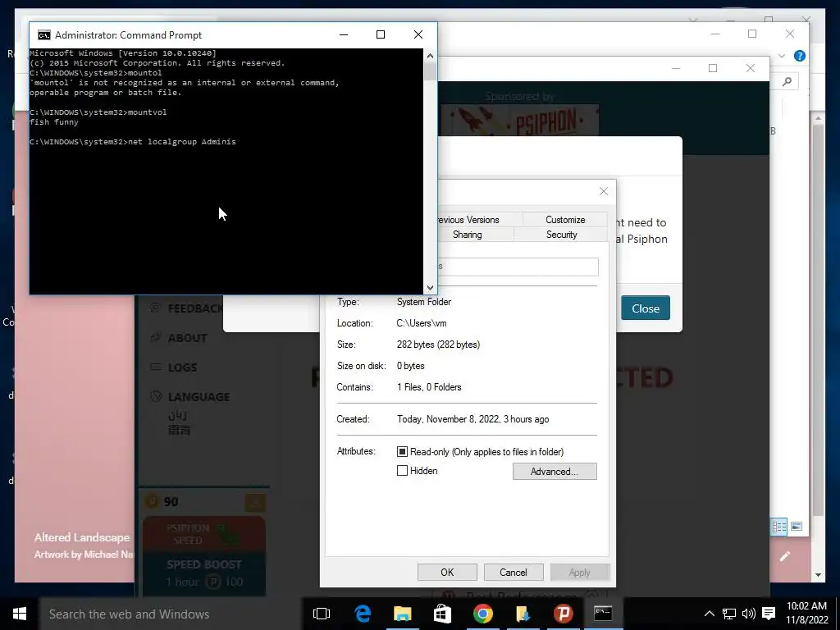Click the 'fish funny' output line
The image size is (840, 630).
pos(54,122)
